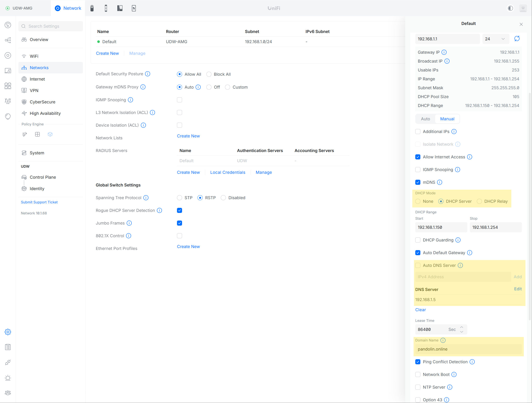Click the Jumbo Frames info icon
This screenshot has height=403, width=532.
coord(129,223)
